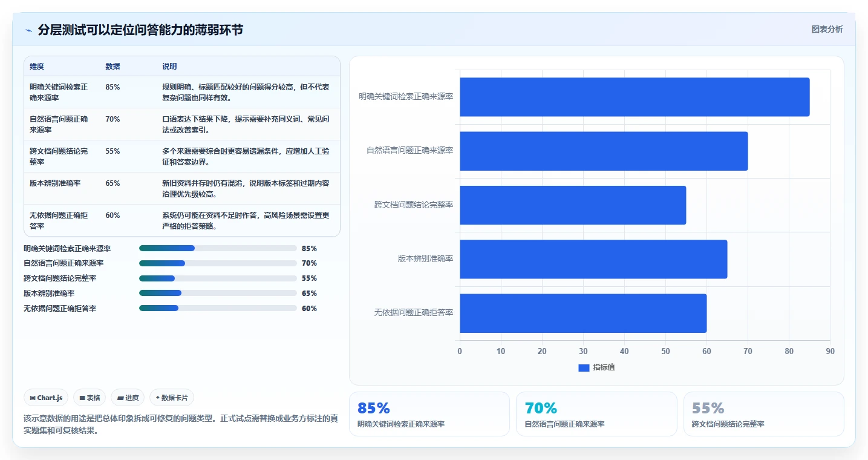This screenshot has height=460, width=868.
Task: Click the chart bar for 无依据问题正确拒答率
Action: [583, 313]
